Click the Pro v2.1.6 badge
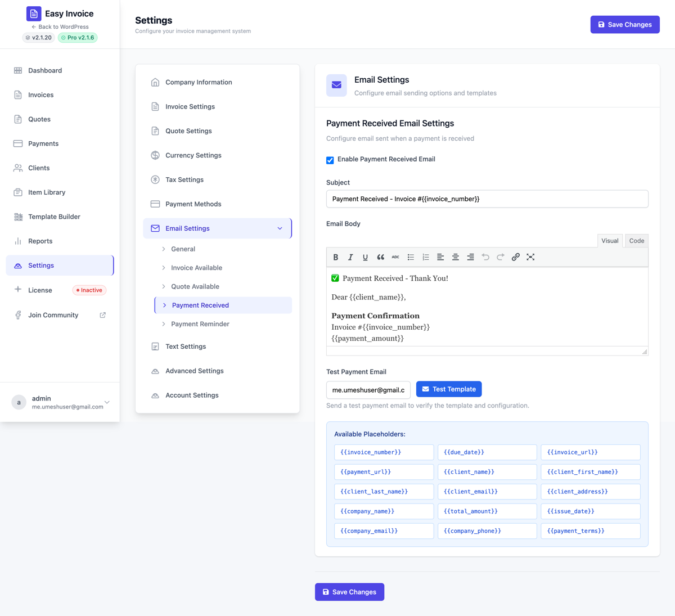675x616 pixels. point(78,38)
